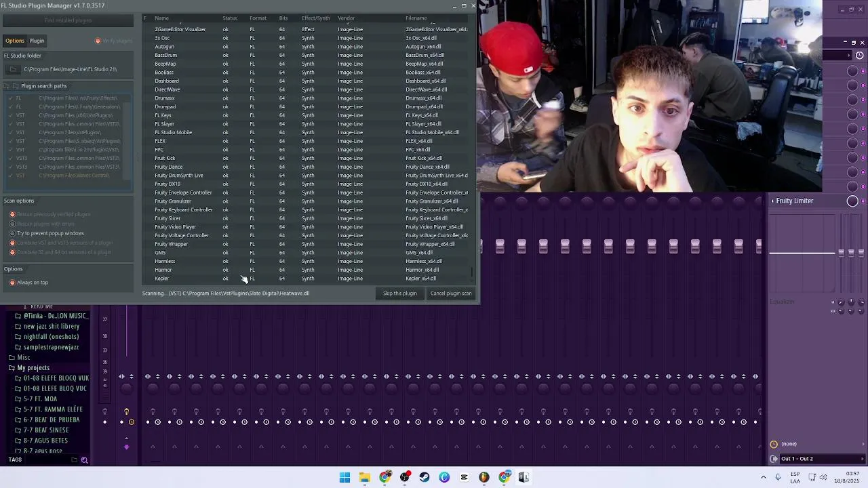This screenshot has width=868, height=488.
Task: Sort plugin list by Vendor column
Action: coord(346,18)
